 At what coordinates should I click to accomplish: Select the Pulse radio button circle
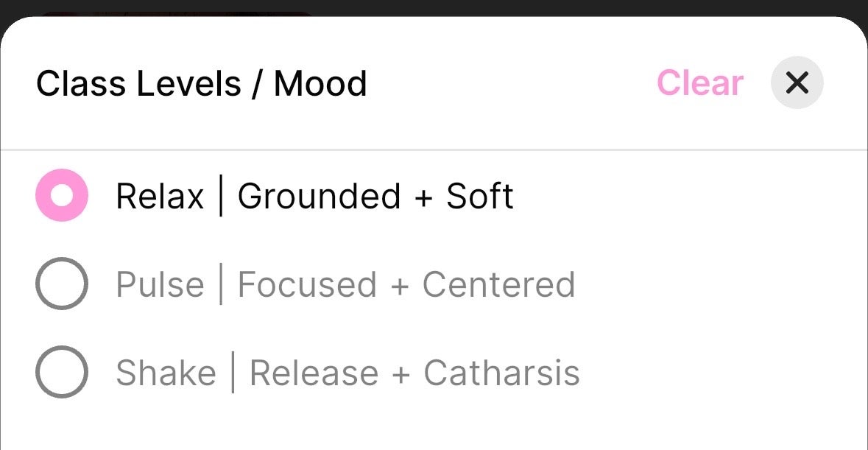pos(62,284)
